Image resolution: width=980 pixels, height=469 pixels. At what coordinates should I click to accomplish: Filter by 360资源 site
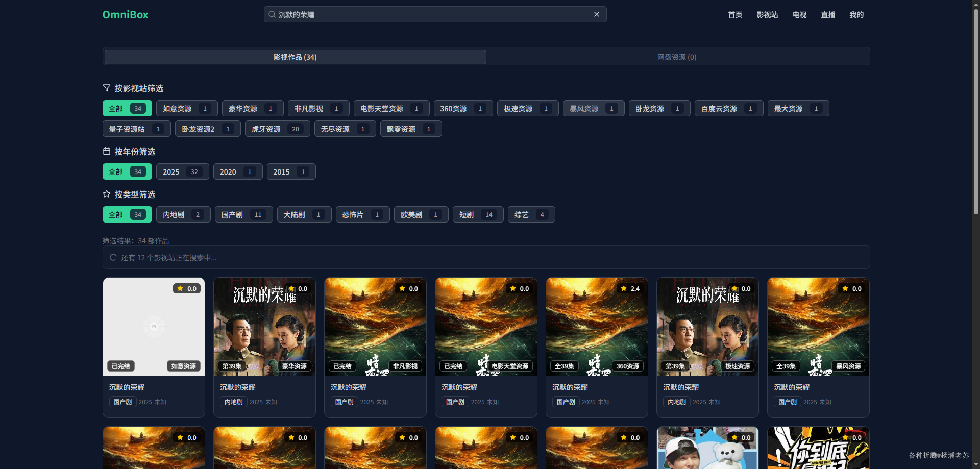[x=463, y=108]
